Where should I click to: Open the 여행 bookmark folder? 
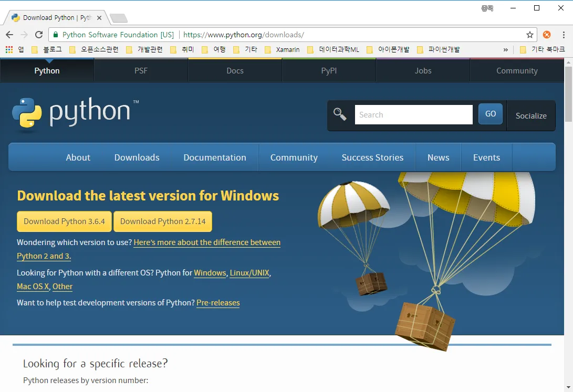tap(214, 49)
